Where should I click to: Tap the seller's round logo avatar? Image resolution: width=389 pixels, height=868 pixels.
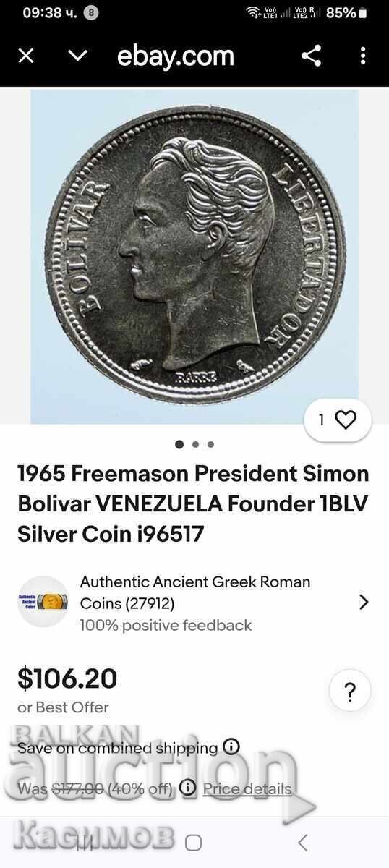tap(43, 601)
